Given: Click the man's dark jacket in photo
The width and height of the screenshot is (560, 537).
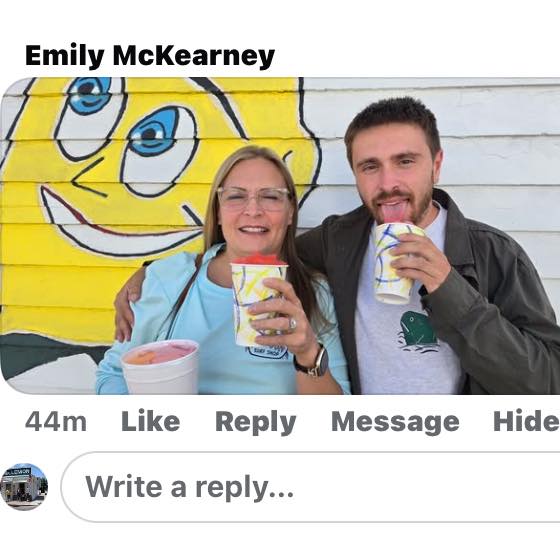Looking at the screenshot, I should pyautogui.click(x=464, y=296).
